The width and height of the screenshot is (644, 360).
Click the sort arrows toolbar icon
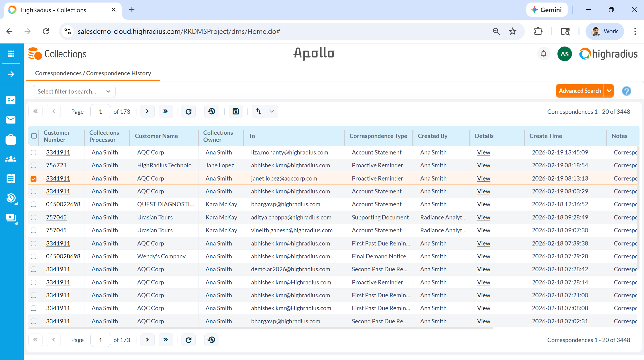pos(258,111)
